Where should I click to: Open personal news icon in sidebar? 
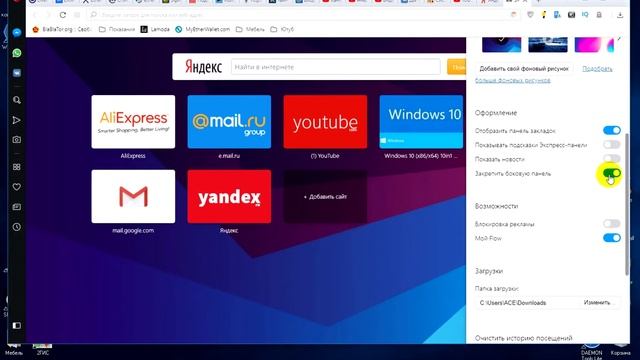17,207
